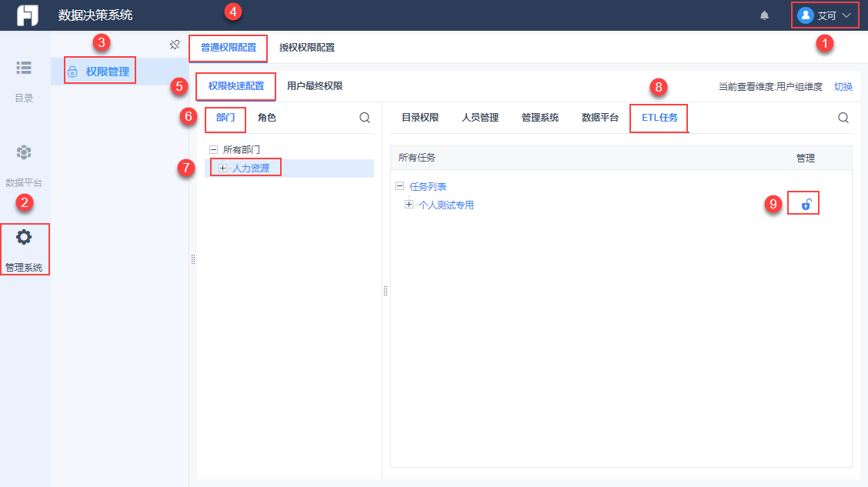This screenshot has width=868, height=487.
Task: Search departments with magnifier icon
Action: click(365, 117)
